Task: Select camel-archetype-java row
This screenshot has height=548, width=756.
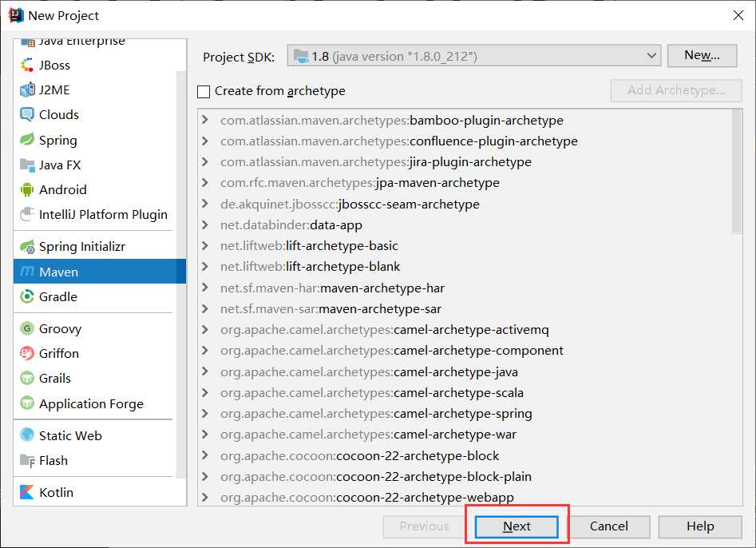Action: click(465, 371)
